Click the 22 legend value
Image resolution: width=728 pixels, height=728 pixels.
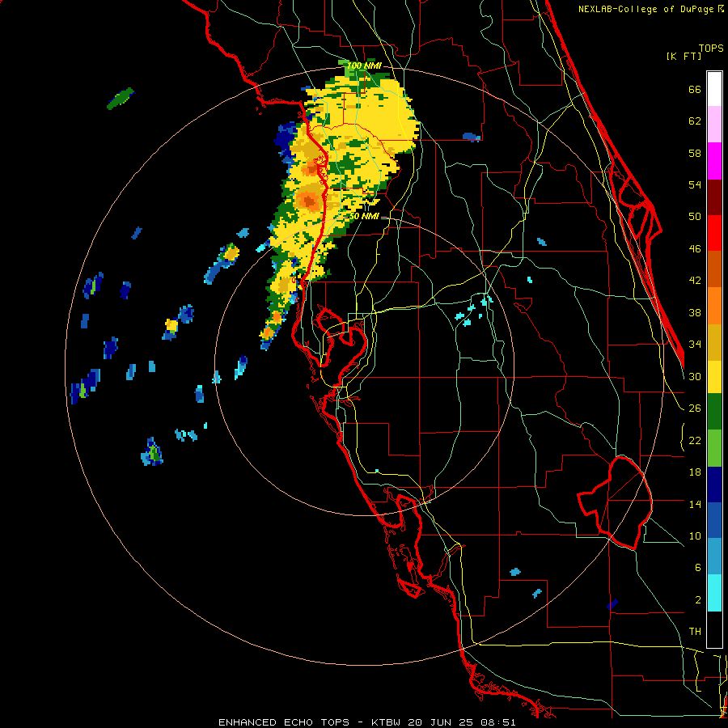(x=695, y=440)
